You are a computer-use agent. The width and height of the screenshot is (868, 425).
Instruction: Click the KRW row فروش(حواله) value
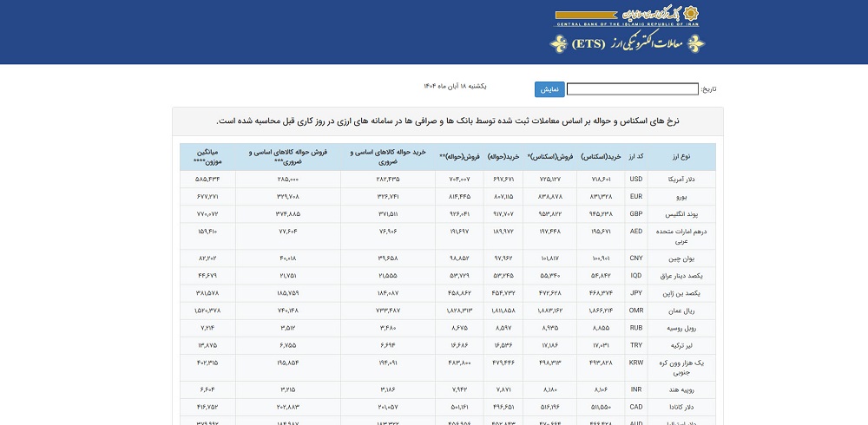[459, 363]
